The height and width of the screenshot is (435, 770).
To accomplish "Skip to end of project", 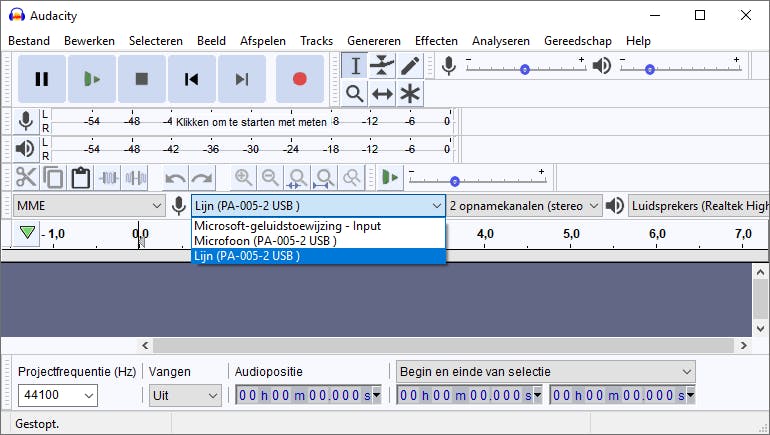I will (x=242, y=79).
